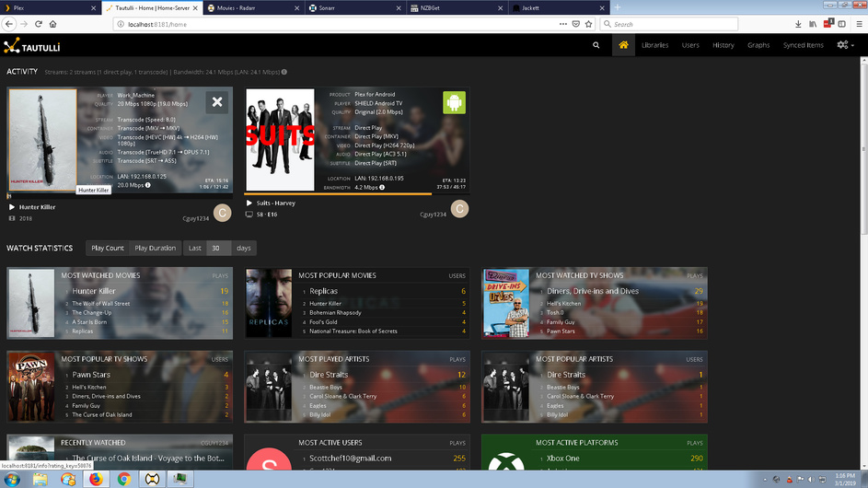This screenshot has height=488, width=868.
Task: Switch to the Jackett tab
Action: (x=558, y=7)
